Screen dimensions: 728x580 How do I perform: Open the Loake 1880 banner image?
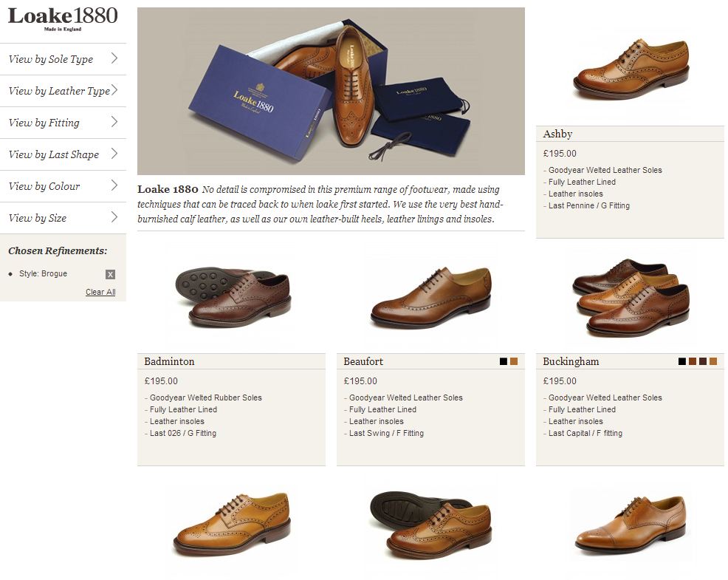[x=331, y=91]
